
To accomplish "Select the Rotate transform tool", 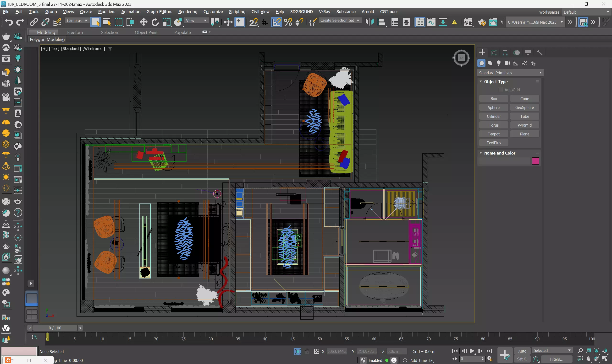I will [155, 22].
